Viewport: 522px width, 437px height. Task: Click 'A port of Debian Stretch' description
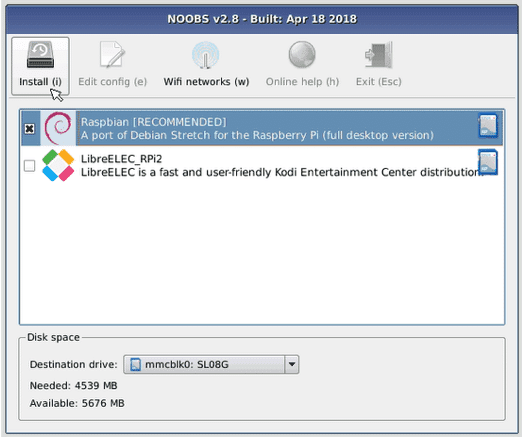click(257, 135)
